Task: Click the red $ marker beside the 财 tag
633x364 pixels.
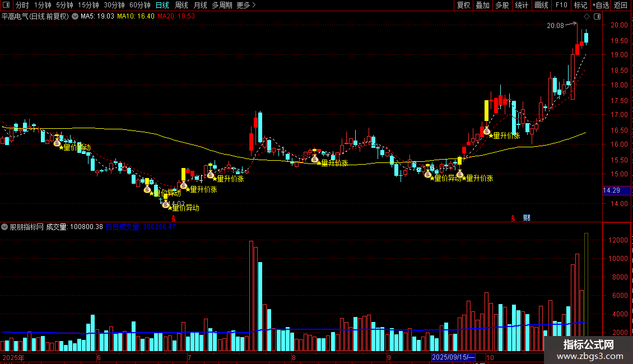Action: click(x=513, y=218)
